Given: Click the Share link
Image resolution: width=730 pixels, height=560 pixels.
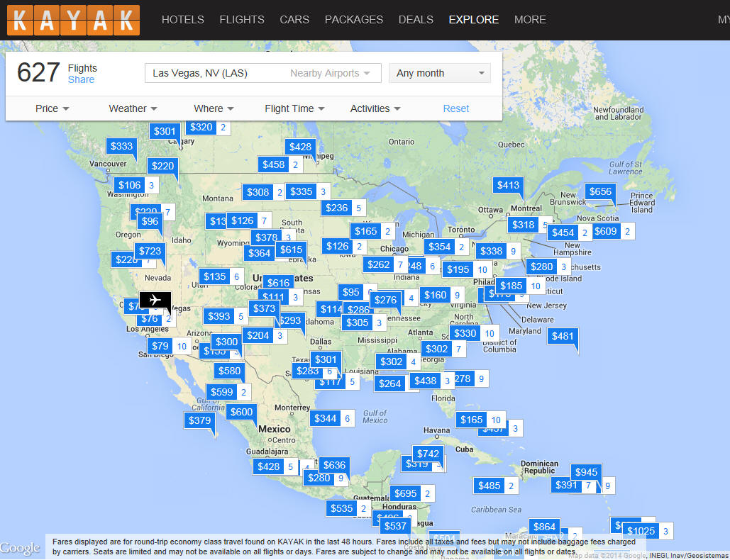Looking at the screenshot, I should click(81, 79).
